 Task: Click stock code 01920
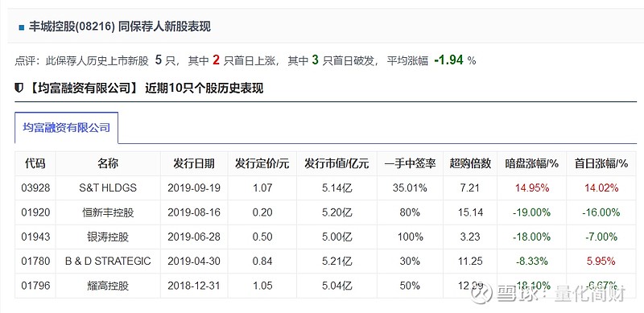(35, 212)
